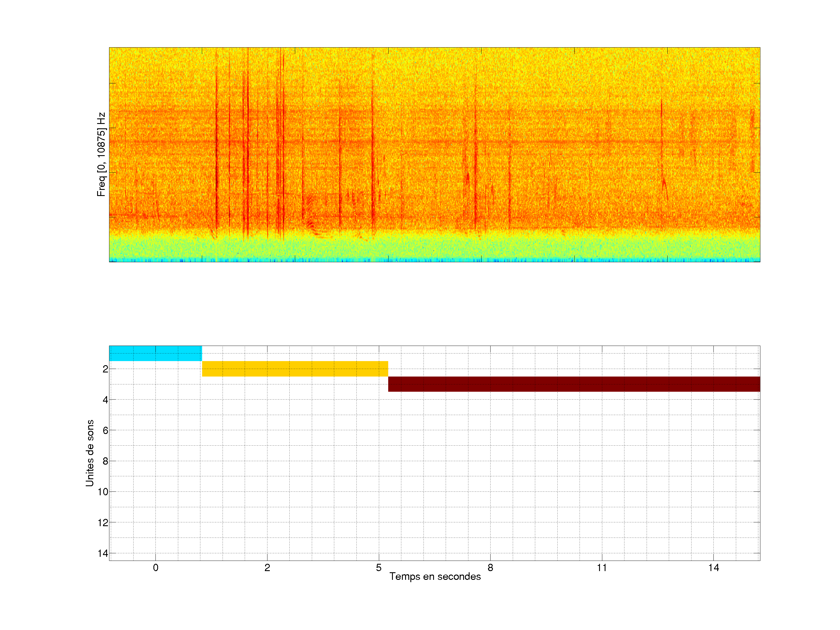Click the 'Unites de sons' axis label

pyautogui.click(x=90, y=453)
